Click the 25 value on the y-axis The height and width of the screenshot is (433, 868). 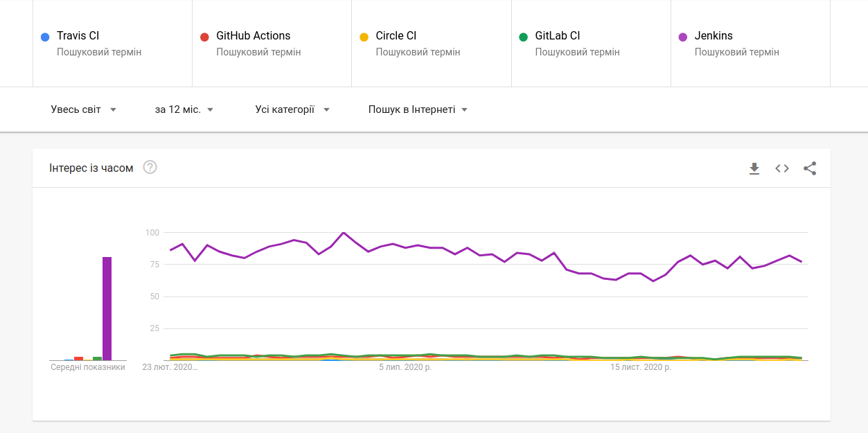pyautogui.click(x=154, y=328)
